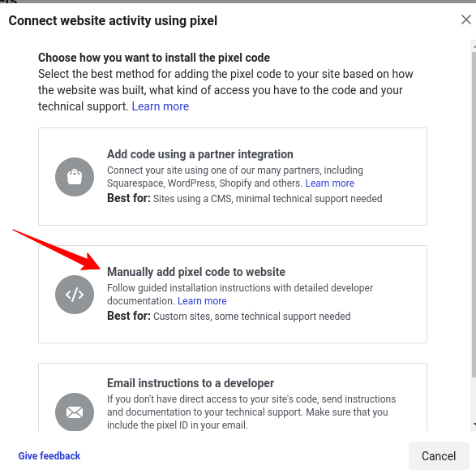Click the scrollbar down arrow

(474, 425)
